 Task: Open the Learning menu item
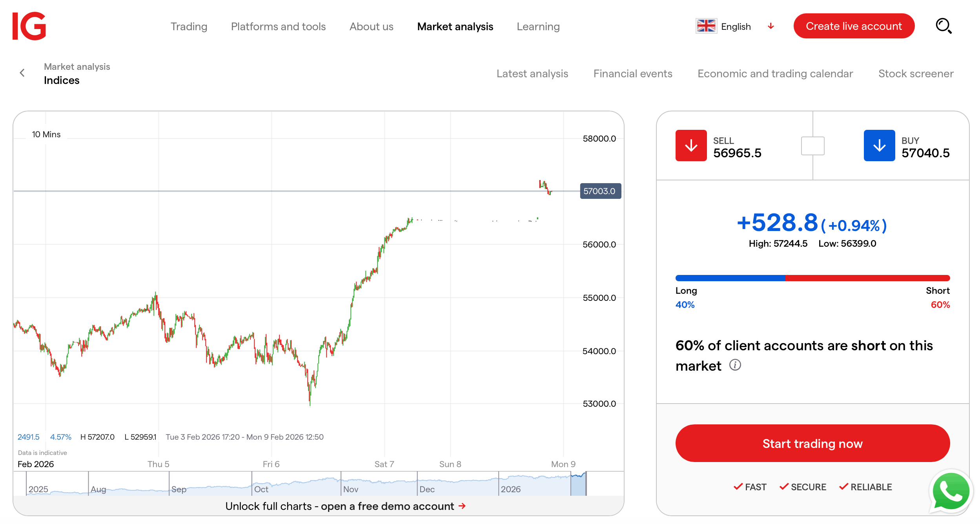pyautogui.click(x=538, y=26)
